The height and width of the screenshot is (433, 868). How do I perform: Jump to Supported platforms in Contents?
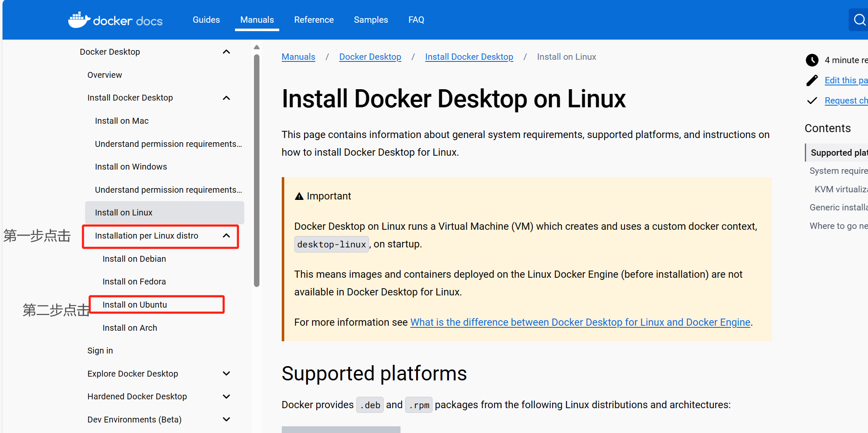pos(839,153)
